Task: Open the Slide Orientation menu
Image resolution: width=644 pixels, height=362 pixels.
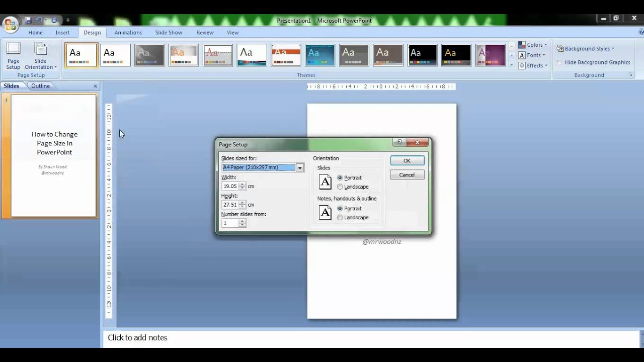Action: coord(41,56)
